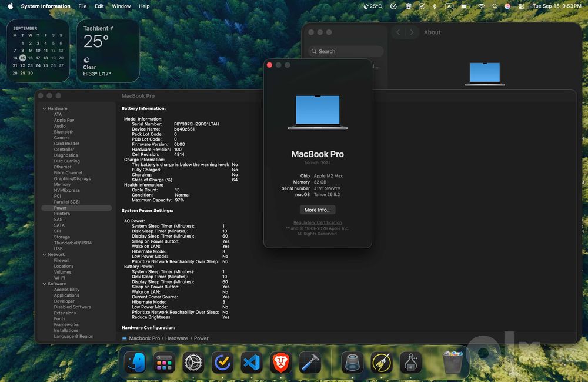Select Language & Region in the sidebar
This screenshot has height=382, width=588.
click(73, 336)
